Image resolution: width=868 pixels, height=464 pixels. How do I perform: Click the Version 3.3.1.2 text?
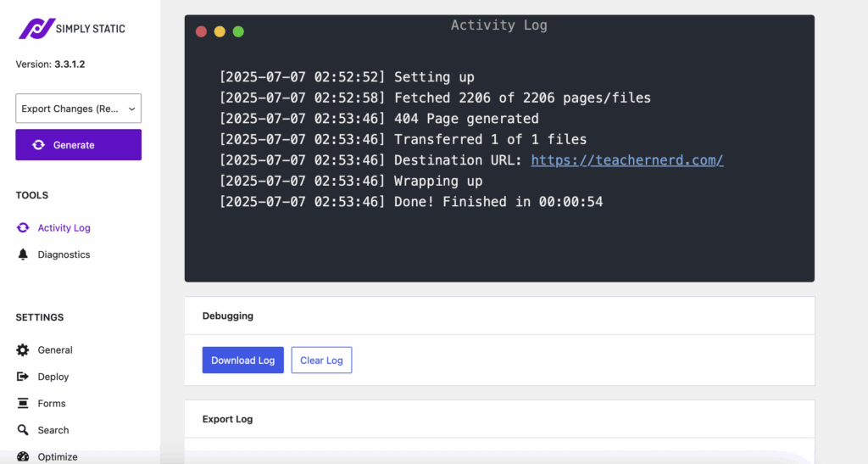coord(50,64)
